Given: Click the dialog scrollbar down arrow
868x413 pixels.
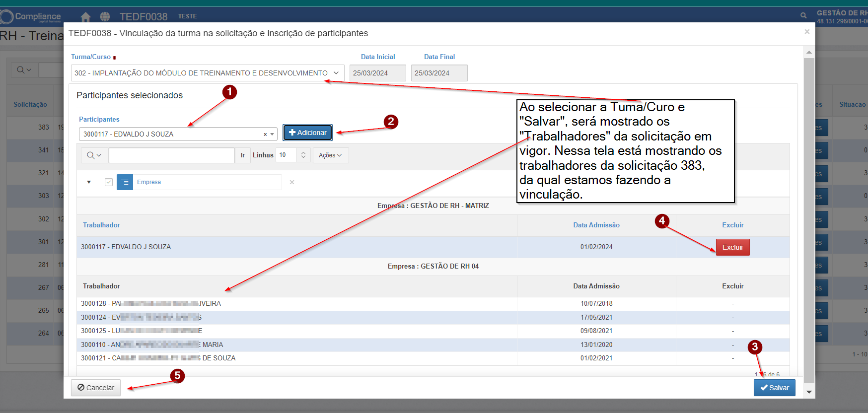Looking at the screenshot, I should [809, 392].
